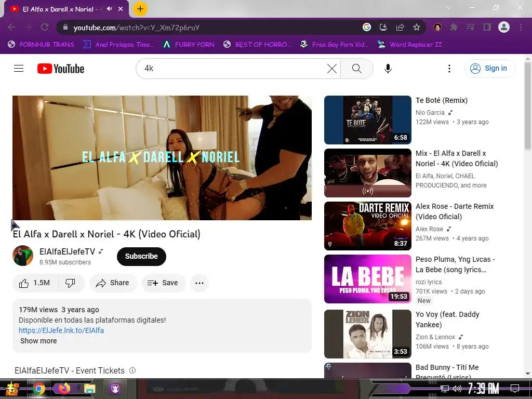Save video to a playlist
Image resolution: width=532 pixels, height=399 pixels.
163,283
